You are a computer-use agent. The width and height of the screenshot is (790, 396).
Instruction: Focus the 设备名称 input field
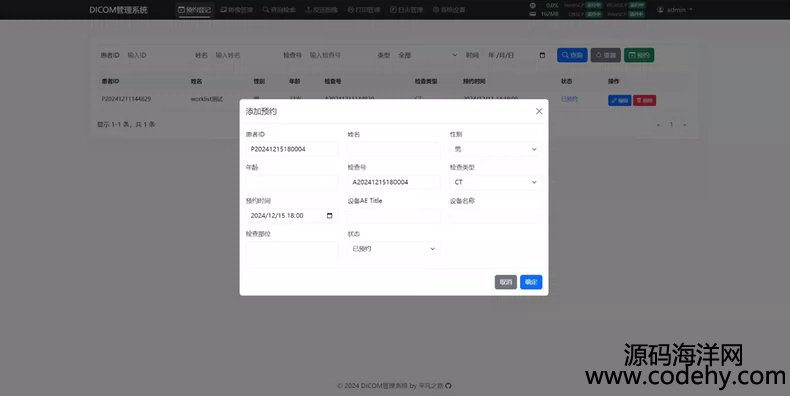(496, 216)
